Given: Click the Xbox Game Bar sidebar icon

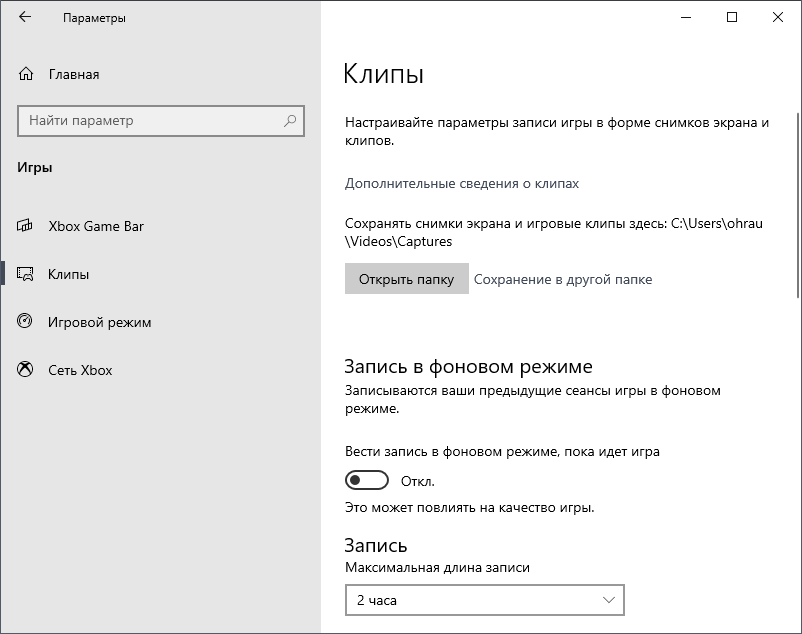Looking at the screenshot, I should (x=26, y=226).
